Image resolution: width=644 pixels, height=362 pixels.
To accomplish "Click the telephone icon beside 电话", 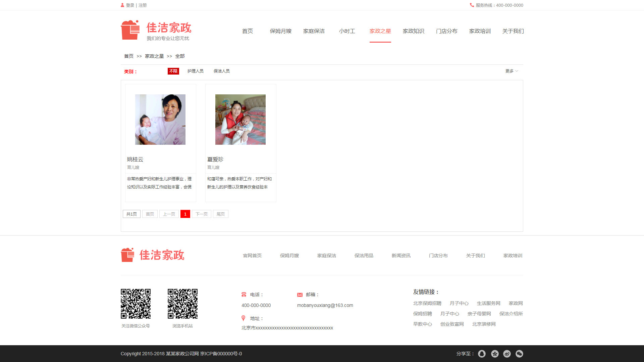I will (x=244, y=295).
